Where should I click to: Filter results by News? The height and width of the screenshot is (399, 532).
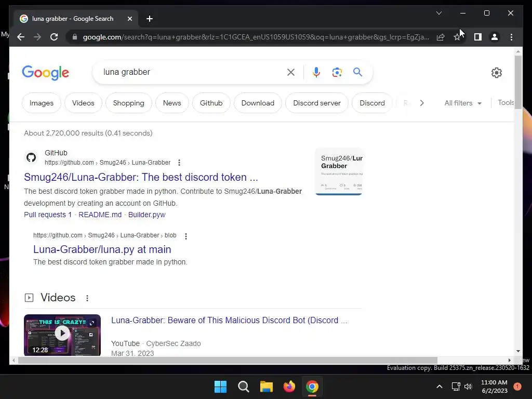[172, 103]
